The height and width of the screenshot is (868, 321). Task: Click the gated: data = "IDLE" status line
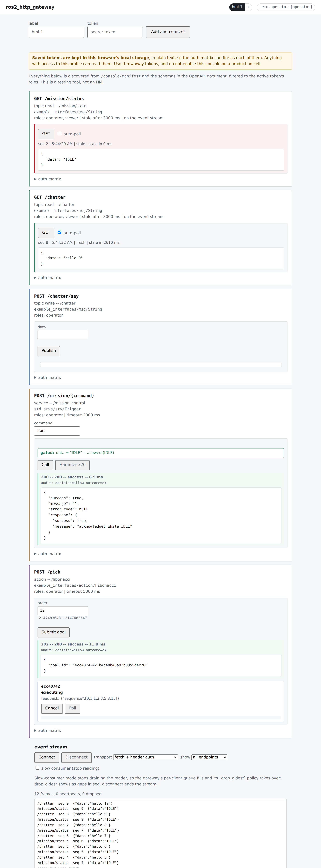click(161, 453)
